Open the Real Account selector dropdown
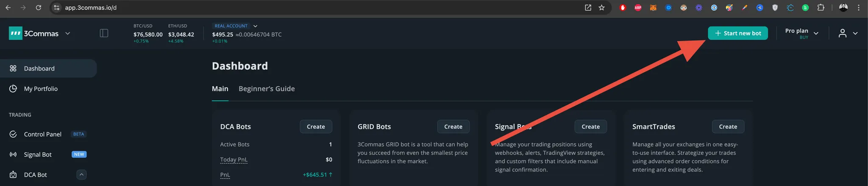Image resolution: width=868 pixels, height=186 pixels. [255, 26]
